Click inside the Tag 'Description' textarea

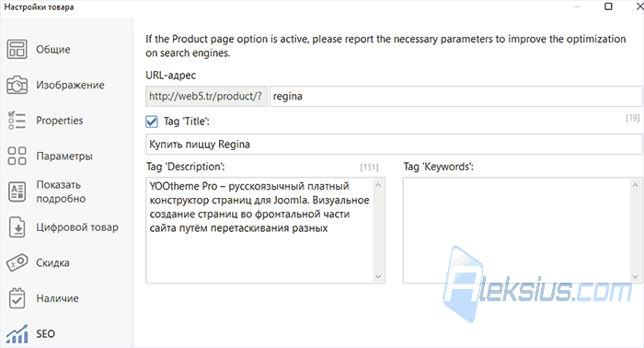tap(259, 230)
